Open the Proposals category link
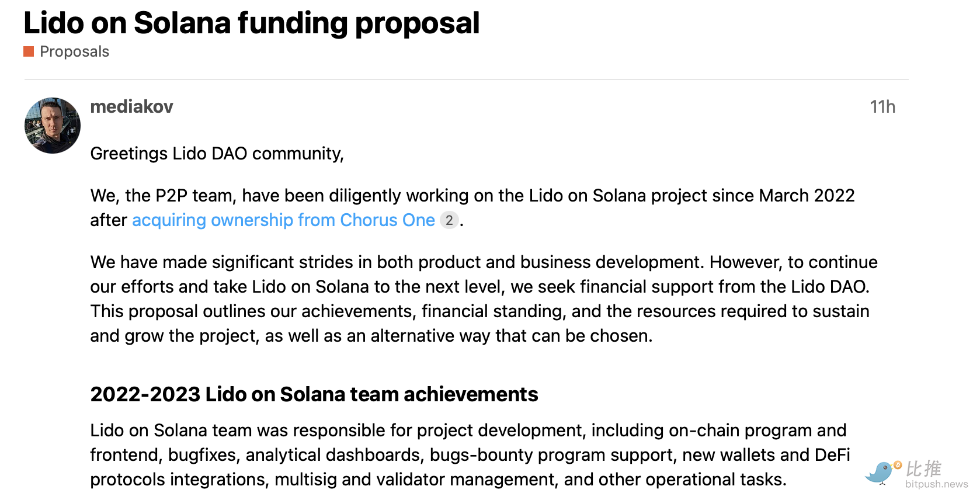This screenshot has height=500, width=980. point(74,51)
